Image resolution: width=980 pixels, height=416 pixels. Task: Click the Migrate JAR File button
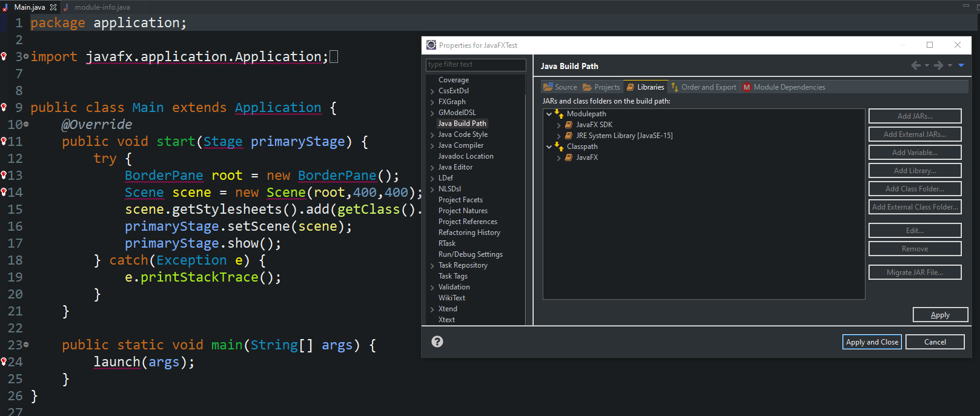(915, 272)
